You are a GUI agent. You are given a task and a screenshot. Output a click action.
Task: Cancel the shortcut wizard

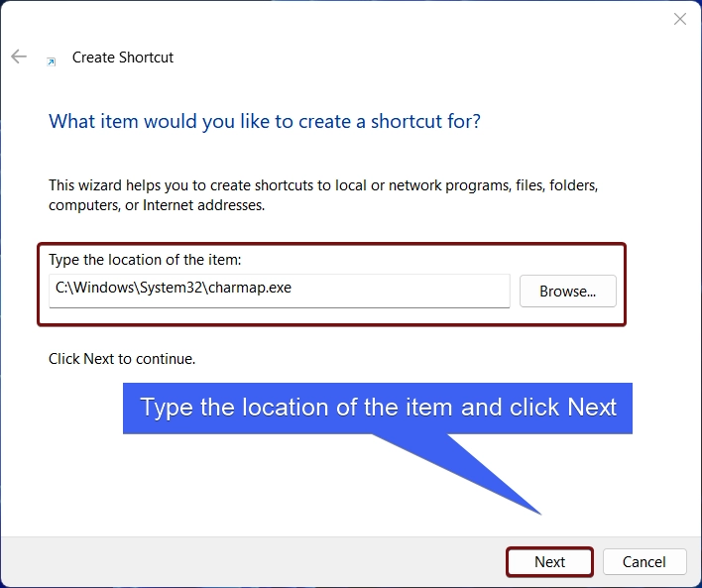tap(644, 561)
